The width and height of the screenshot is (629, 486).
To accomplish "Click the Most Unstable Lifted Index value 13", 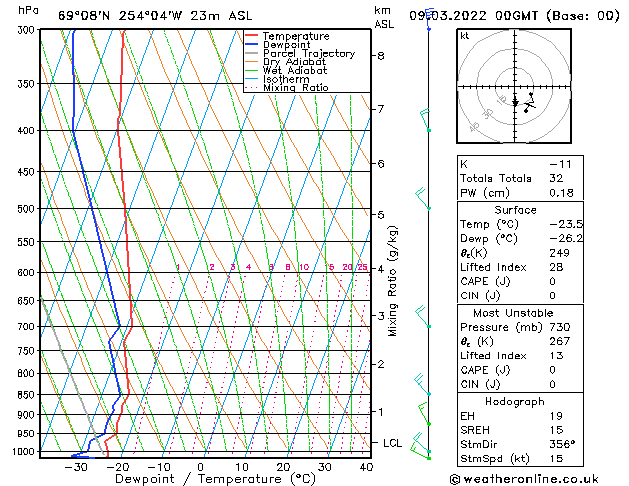I will (x=556, y=356).
